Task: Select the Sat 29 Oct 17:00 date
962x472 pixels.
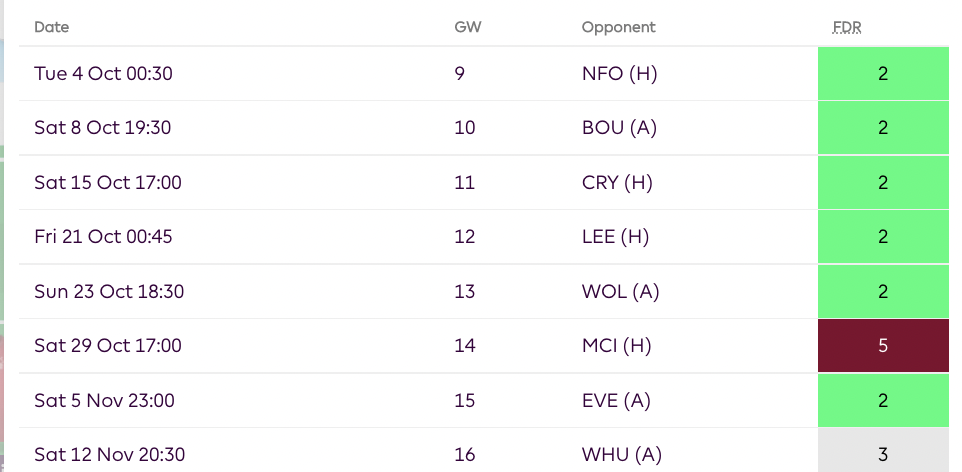Action: click(108, 346)
